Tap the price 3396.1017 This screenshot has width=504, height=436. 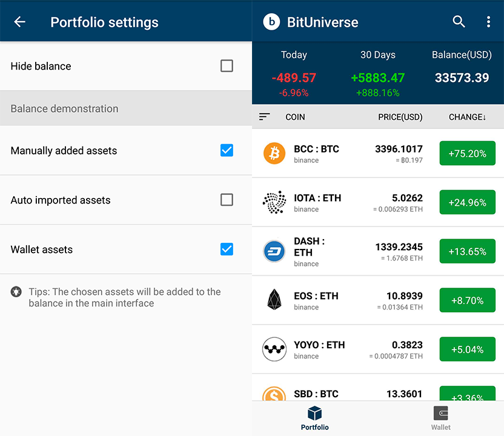pyautogui.click(x=399, y=149)
